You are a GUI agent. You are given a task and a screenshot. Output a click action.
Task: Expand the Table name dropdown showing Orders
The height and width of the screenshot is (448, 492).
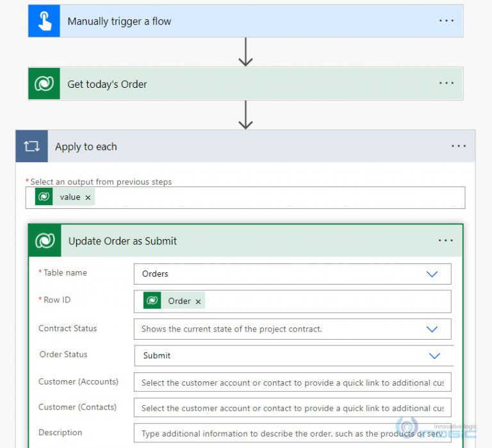coord(432,274)
